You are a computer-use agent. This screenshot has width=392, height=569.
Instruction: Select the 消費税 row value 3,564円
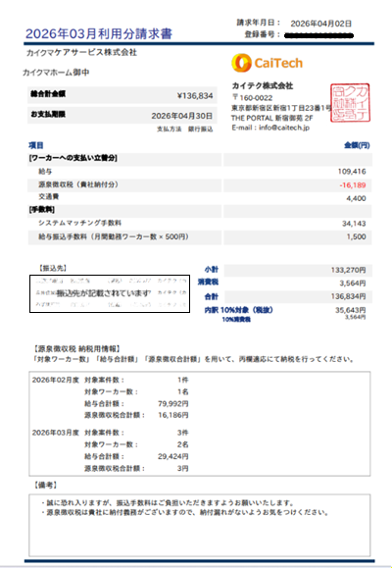tap(353, 284)
